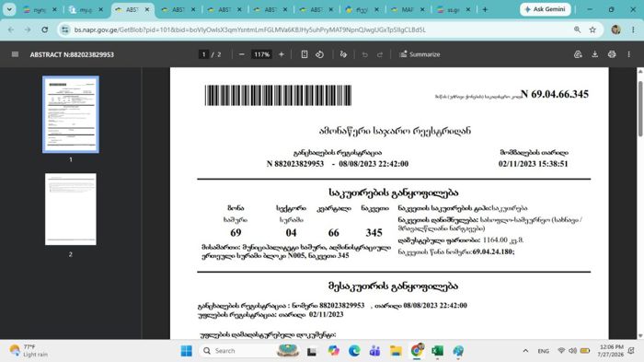
Task: Click the Ask Gemini button
Action: click(545, 9)
